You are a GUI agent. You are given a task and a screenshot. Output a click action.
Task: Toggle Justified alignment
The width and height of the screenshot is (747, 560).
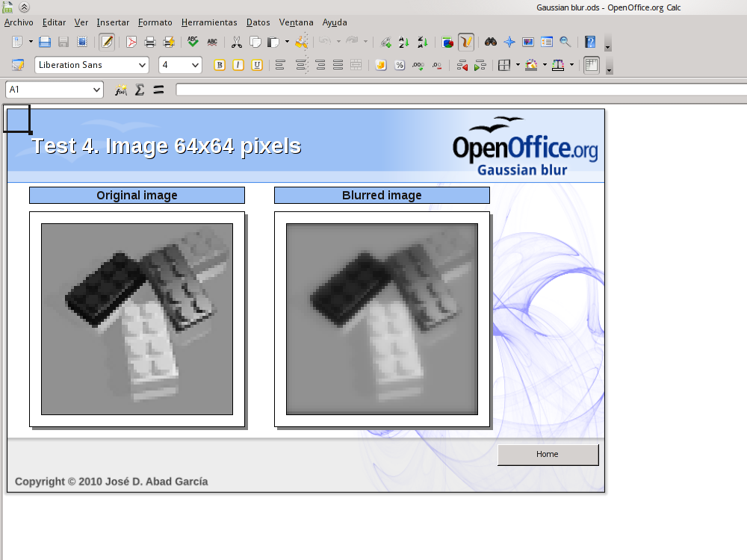(x=338, y=65)
